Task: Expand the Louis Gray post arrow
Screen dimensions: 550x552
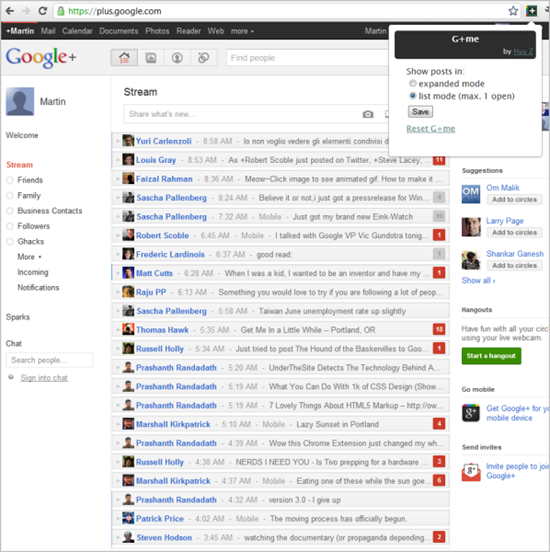Action: click(x=118, y=159)
